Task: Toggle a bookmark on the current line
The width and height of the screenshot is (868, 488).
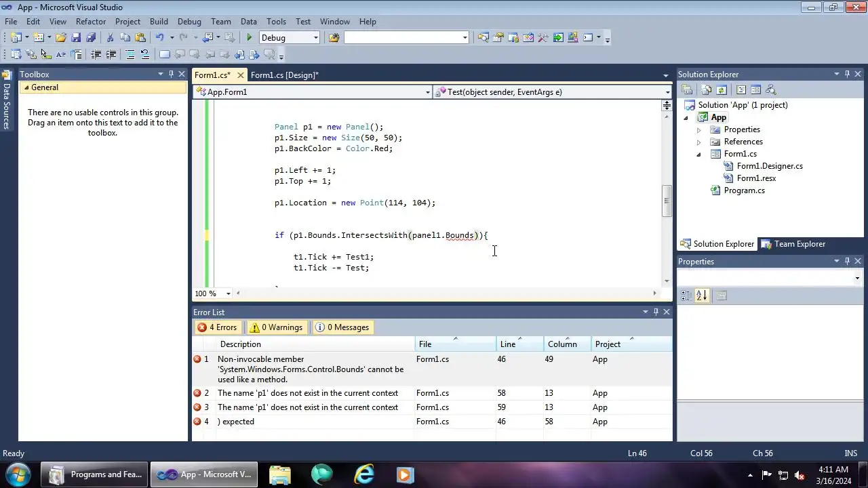Action: click(164, 55)
